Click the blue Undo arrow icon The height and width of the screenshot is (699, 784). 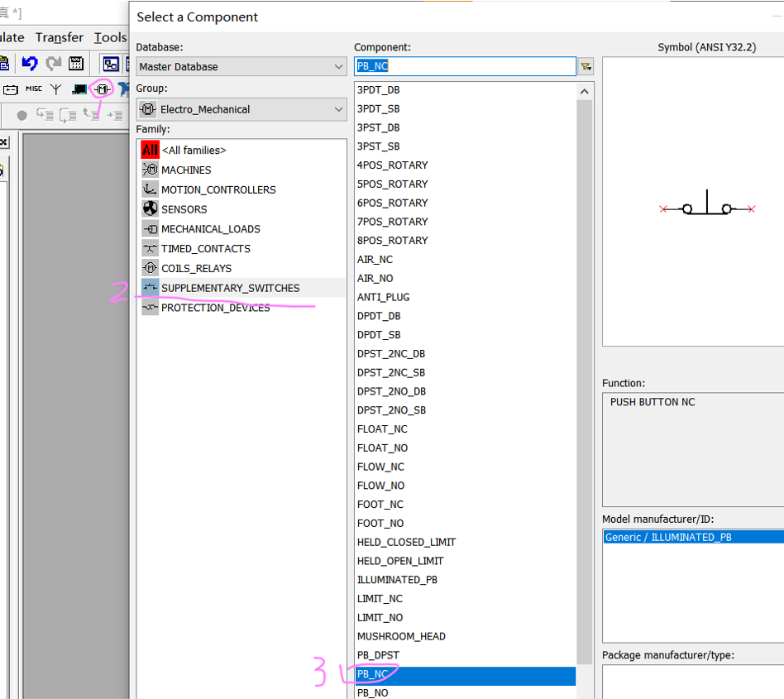pyautogui.click(x=30, y=64)
